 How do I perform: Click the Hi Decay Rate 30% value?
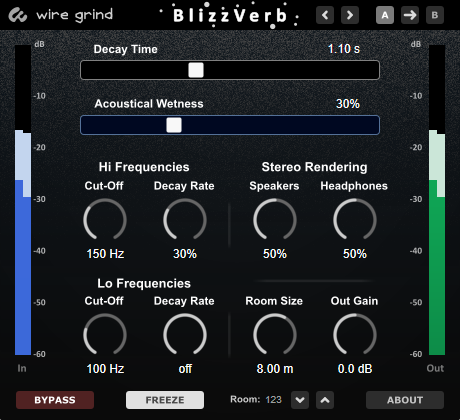[x=185, y=254]
